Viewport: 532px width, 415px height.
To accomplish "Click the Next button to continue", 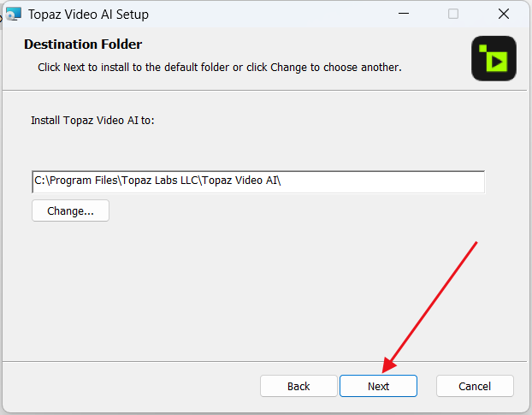I will 378,386.
